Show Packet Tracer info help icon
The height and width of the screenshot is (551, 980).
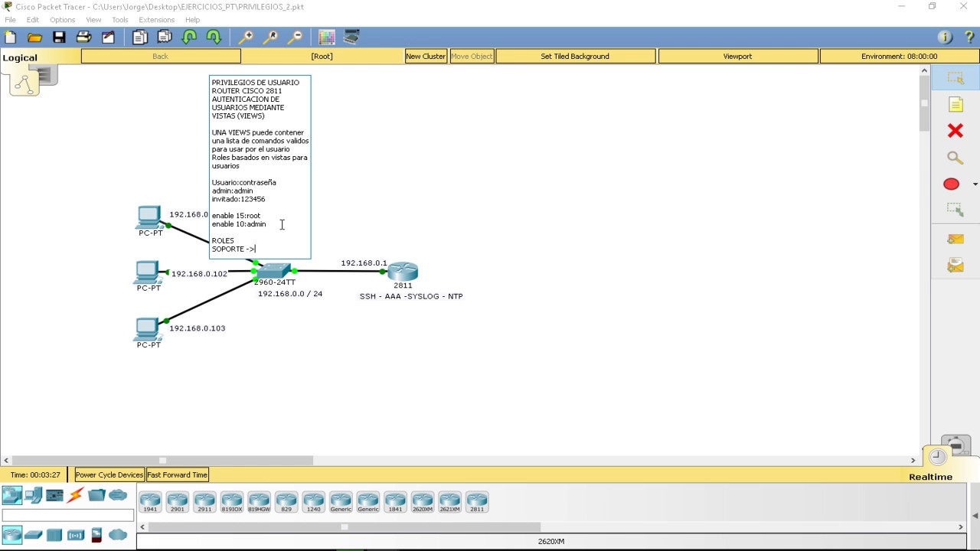click(945, 37)
